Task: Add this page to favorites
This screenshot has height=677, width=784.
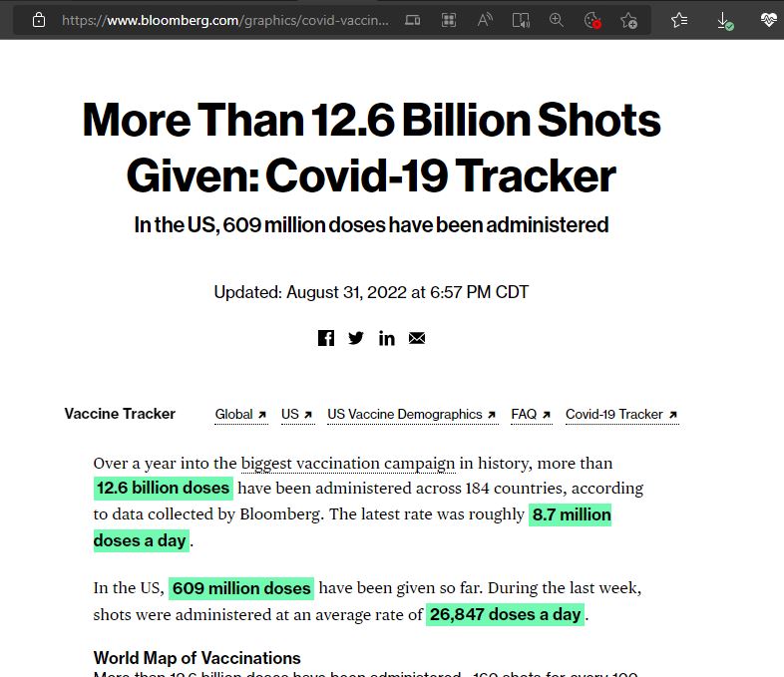Action: tap(628, 20)
